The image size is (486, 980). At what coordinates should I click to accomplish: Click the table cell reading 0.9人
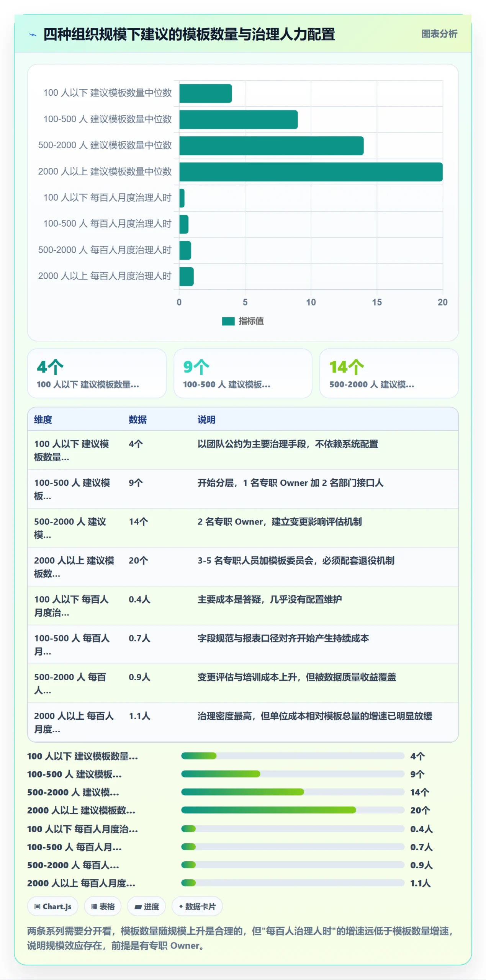139,676
